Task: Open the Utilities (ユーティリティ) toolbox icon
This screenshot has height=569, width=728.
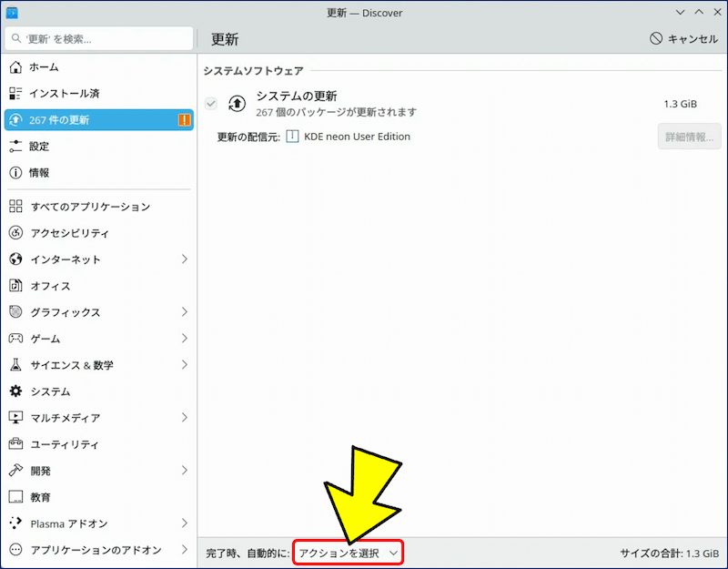Action: (x=15, y=444)
